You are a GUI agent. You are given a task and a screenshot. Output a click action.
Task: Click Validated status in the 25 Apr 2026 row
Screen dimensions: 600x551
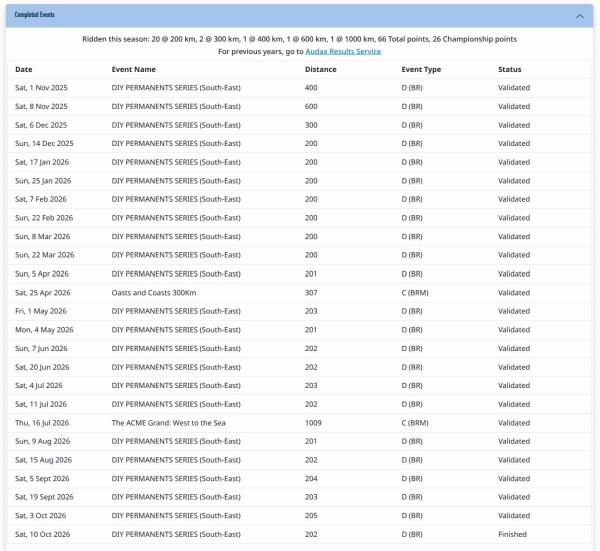click(514, 293)
